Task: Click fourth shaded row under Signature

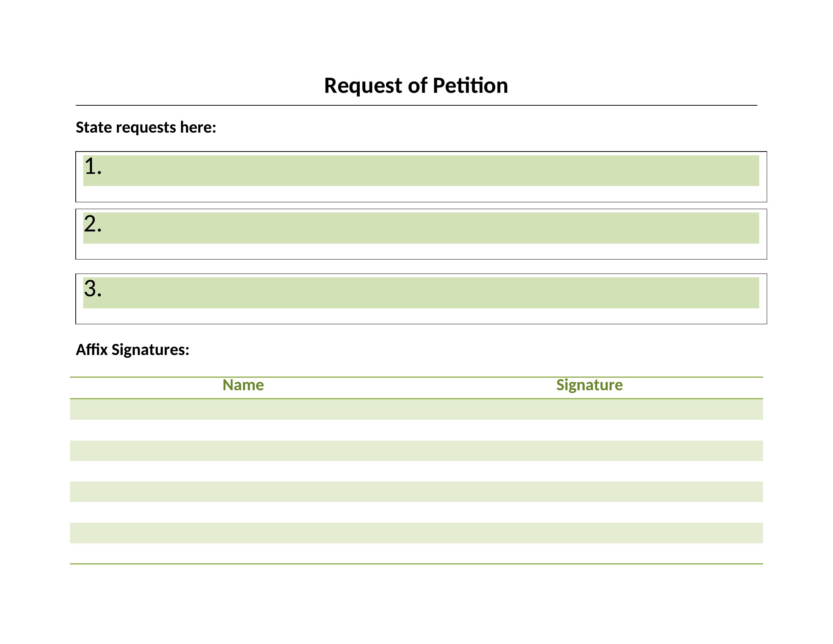Action: click(x=590, y=533)
